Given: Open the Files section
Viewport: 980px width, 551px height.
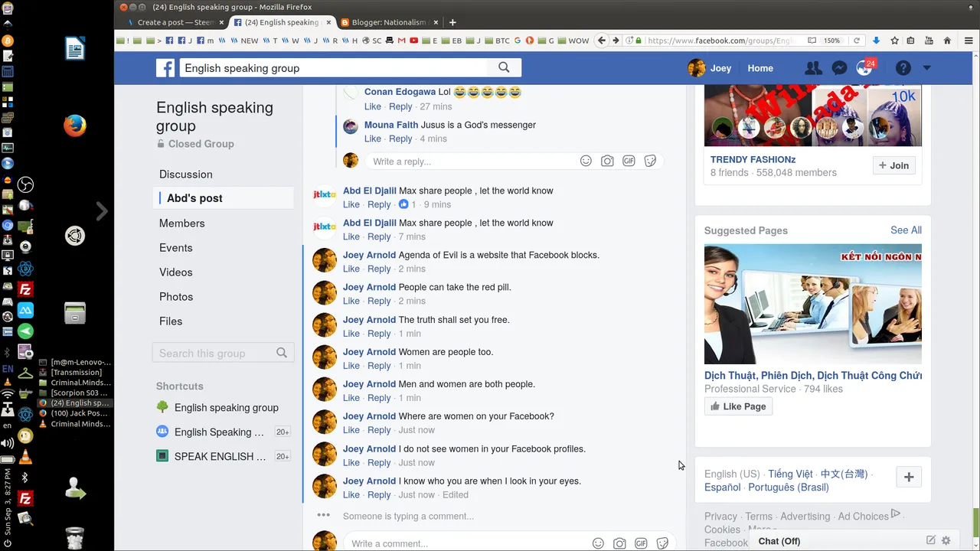Looking at the screenshot, I should click(171, 321).
